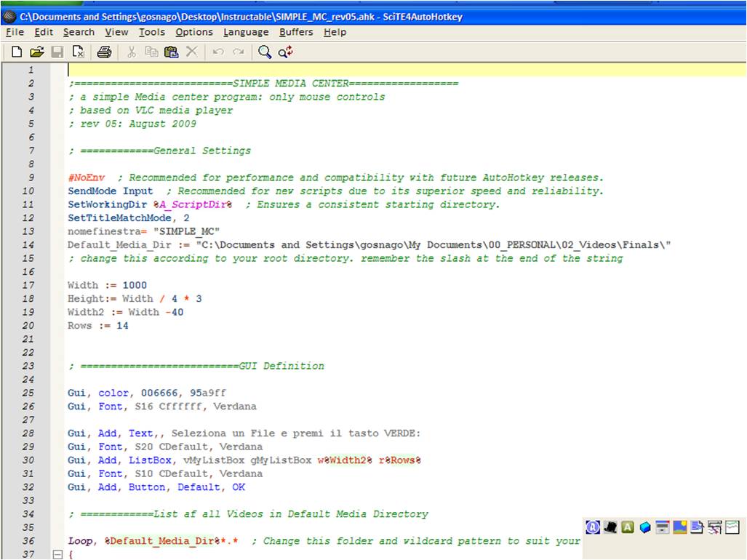The width and height of the screenshot is (747, 560).
Task: Click the Save floppy disk icon
Action: coord(57,52)
